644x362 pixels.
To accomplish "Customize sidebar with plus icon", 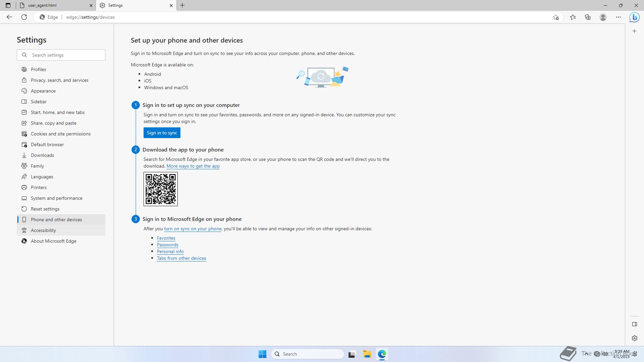I will tap(634, 31).
